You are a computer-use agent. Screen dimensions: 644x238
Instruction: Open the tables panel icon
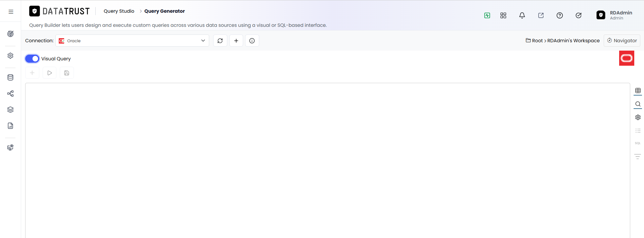(638, 91)
